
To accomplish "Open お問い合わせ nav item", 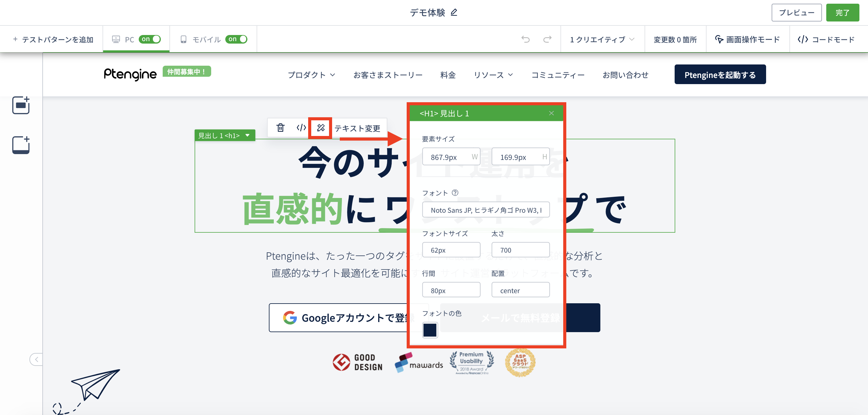I will pos(626,75).
